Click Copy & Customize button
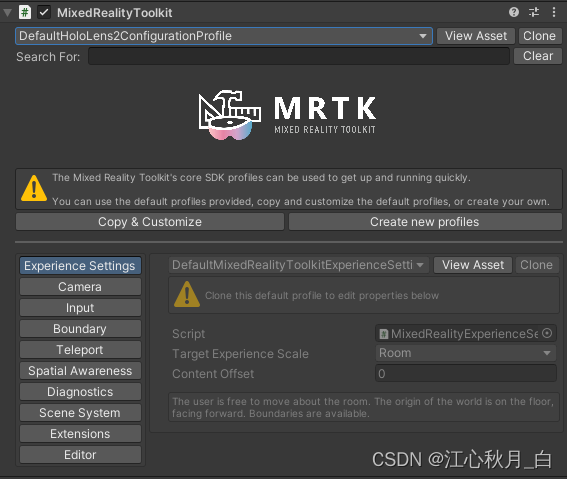The height and width of the screenshot is (479, 567). pos(150,222)
